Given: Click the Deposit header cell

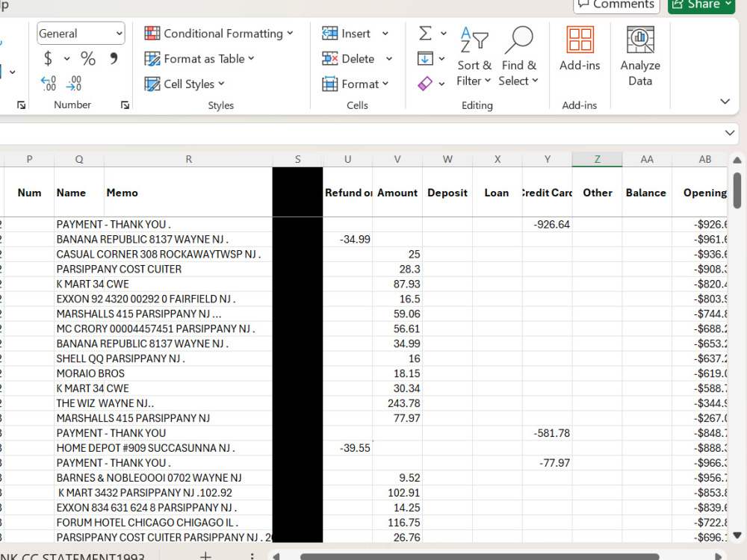Looking at the screenshot, I should pyautogui.click(x=447, y=193).
